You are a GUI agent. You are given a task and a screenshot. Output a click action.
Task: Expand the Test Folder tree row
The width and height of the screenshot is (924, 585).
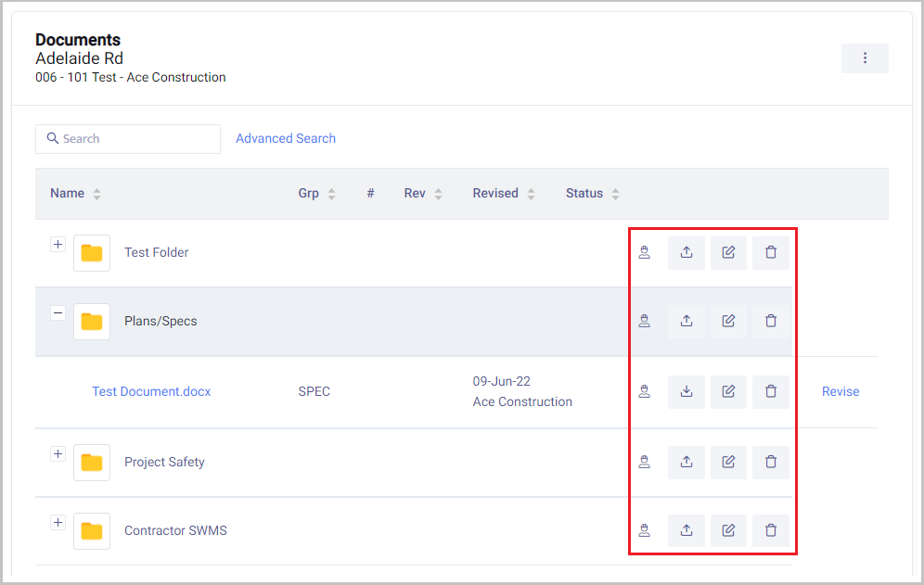point(58,245)
